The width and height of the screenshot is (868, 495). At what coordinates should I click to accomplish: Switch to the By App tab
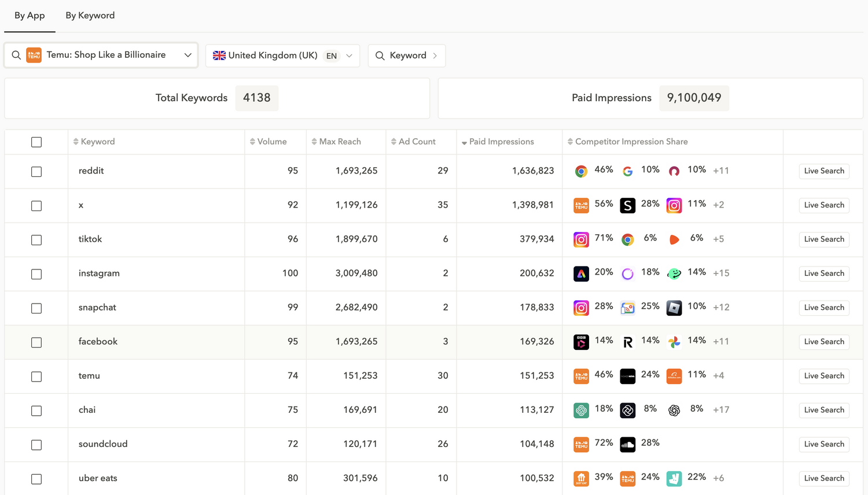click(30, 16)
